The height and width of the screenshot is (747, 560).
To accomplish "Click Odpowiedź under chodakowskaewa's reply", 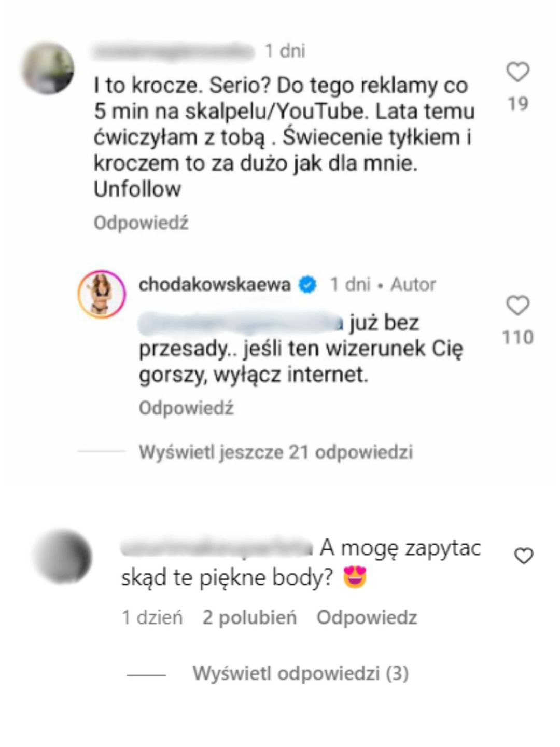I will coord(186,408).
